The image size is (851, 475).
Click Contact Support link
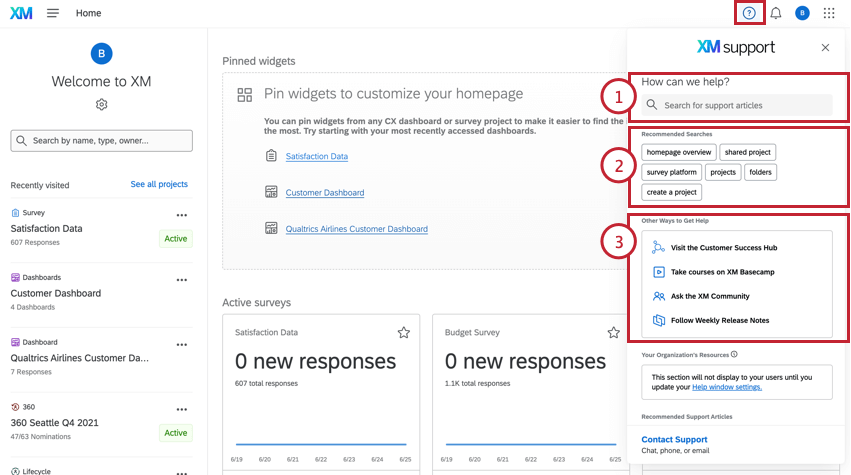(x=674, y=439)
